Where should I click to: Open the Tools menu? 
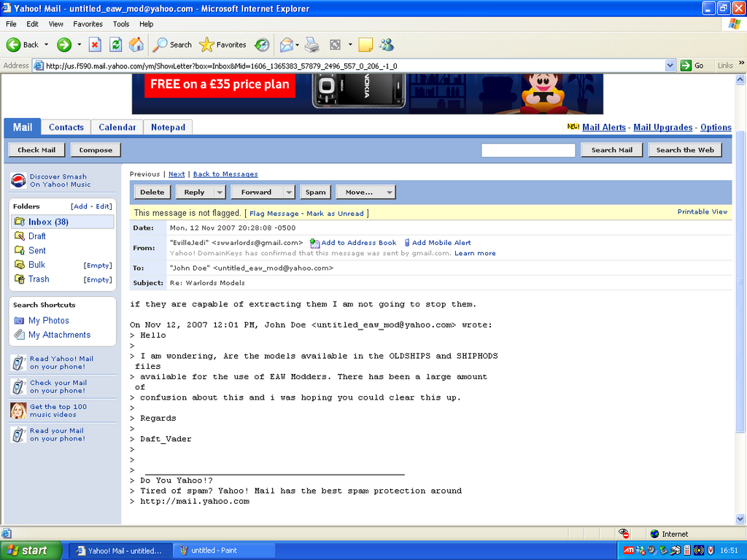click(121, 24)
